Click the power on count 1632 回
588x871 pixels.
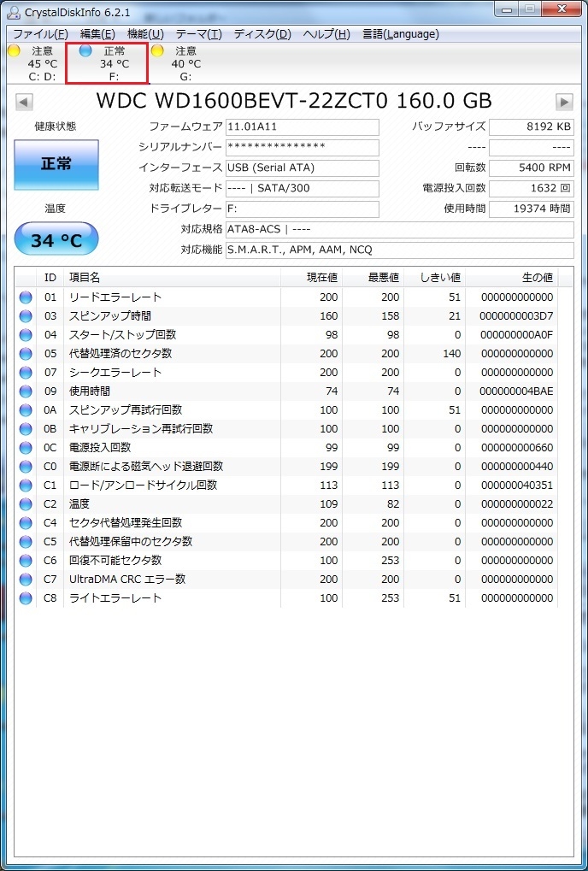point(531,188)
